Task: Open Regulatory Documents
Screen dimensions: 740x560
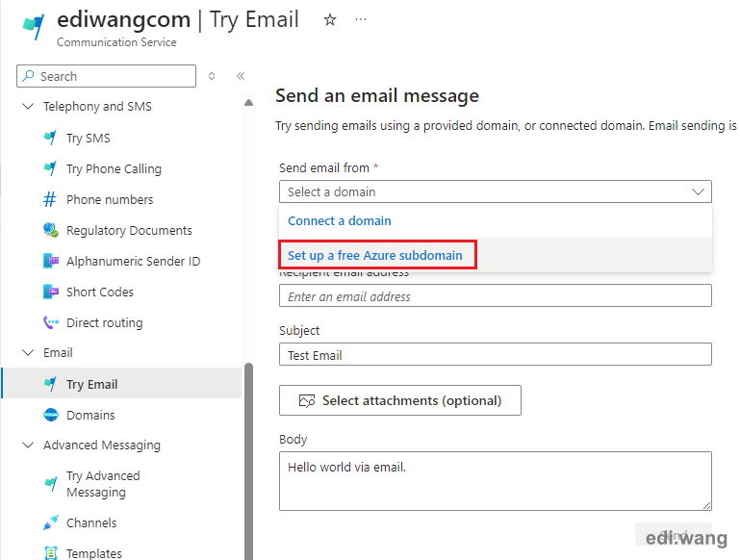Action: coord(129,231)
